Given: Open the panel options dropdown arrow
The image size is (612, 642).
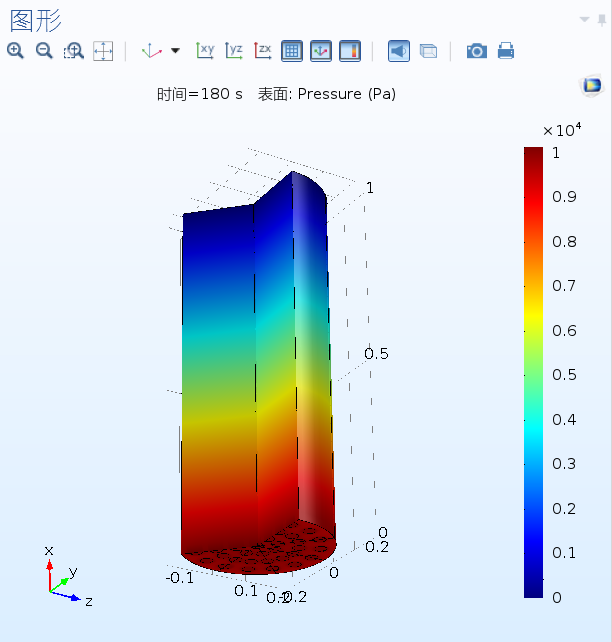Looking at the screenshot, I should tap(585, 19).
